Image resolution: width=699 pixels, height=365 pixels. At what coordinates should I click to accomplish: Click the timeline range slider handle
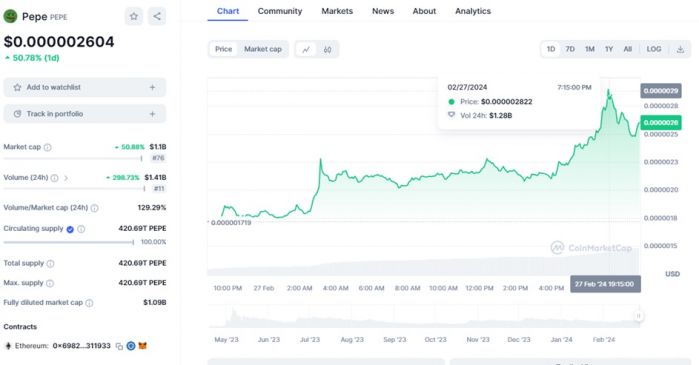638,316
